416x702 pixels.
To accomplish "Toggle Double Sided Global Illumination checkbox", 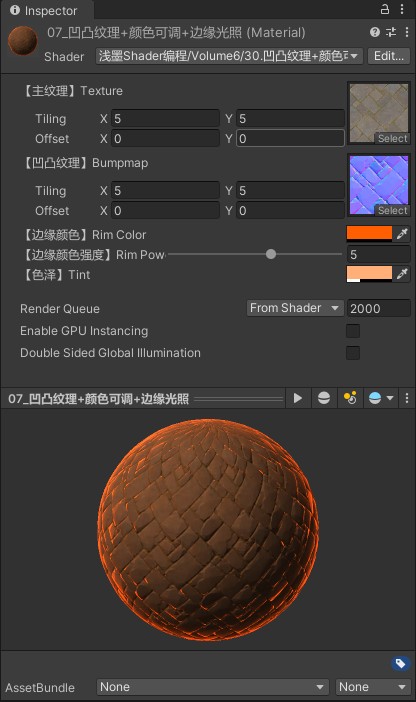I will pyautogui.click(x=353, y=353).
